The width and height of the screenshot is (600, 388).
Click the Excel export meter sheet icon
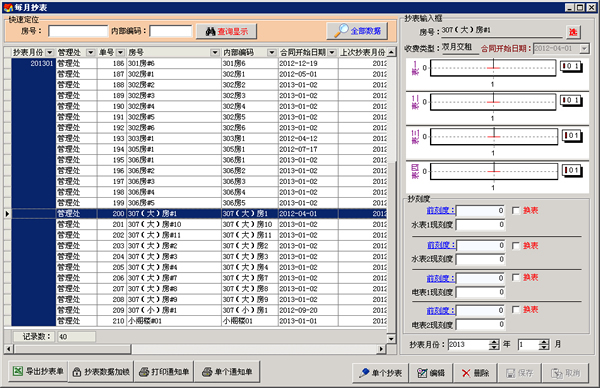[x=18, y=371]
